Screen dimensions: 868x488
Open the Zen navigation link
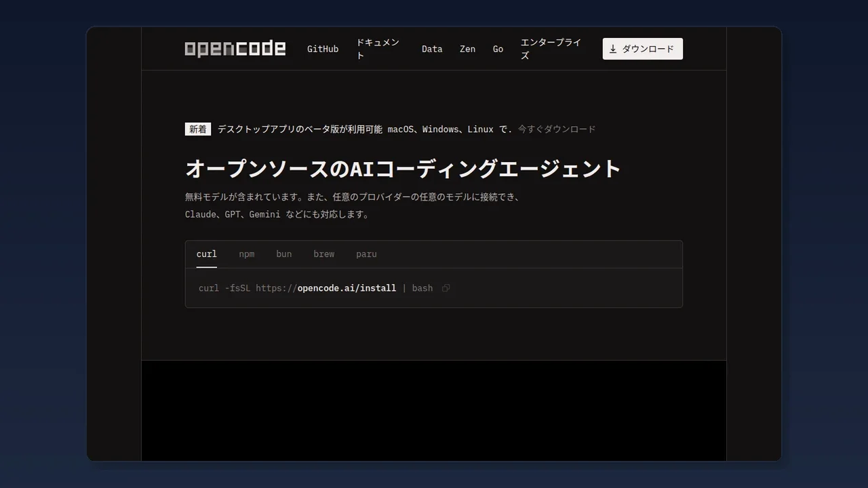click(467, 49)
